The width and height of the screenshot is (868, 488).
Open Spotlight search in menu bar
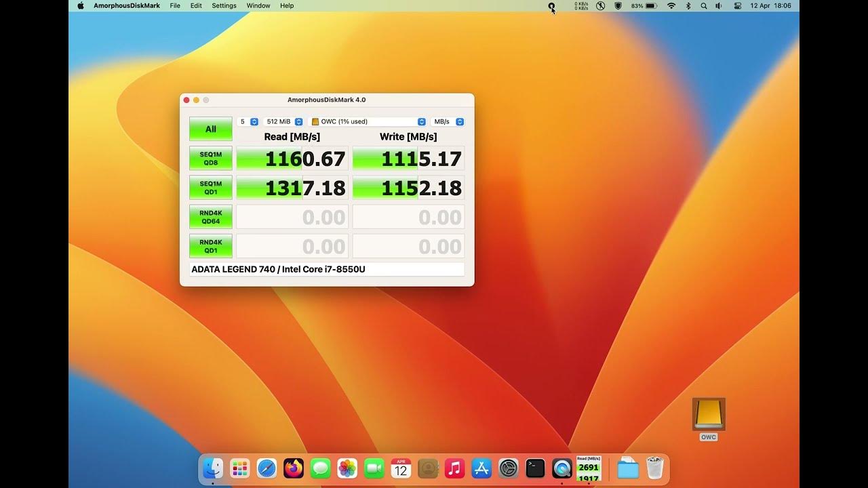pos(704,5)
